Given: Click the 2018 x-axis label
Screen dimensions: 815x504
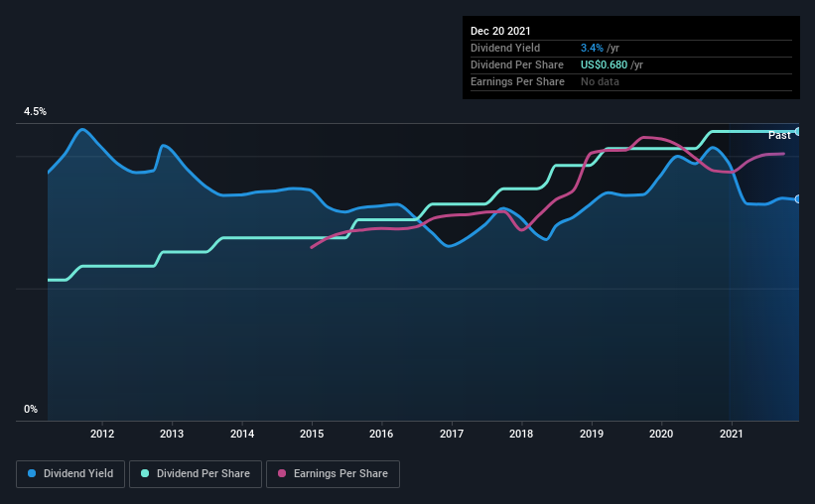Looking at the screenshot, I should click(521, 434).
